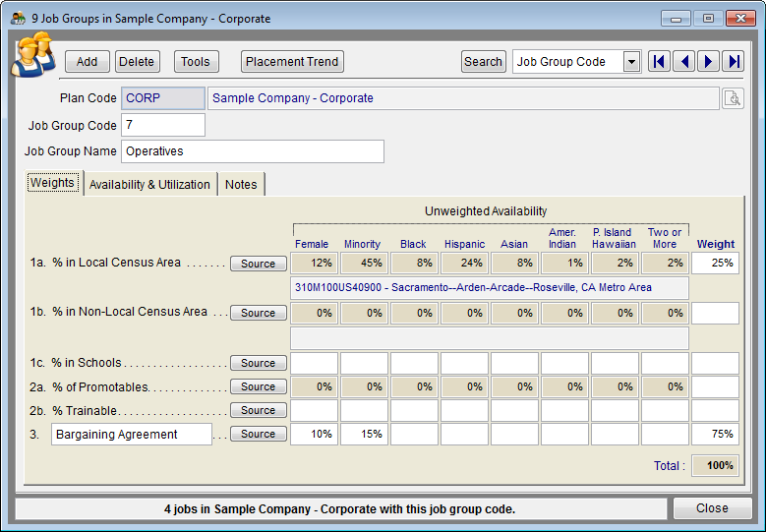Click the Job Group Code input field
Image resolution: width=766 pixels, height=532 pixels.
coord(163,125)
